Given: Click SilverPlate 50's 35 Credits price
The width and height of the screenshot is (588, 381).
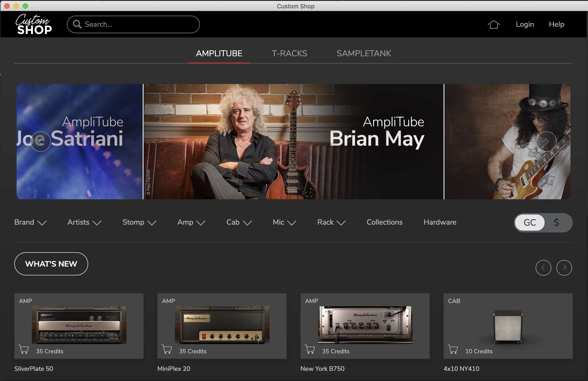Looking at the screenshot, I should (50, 351).
